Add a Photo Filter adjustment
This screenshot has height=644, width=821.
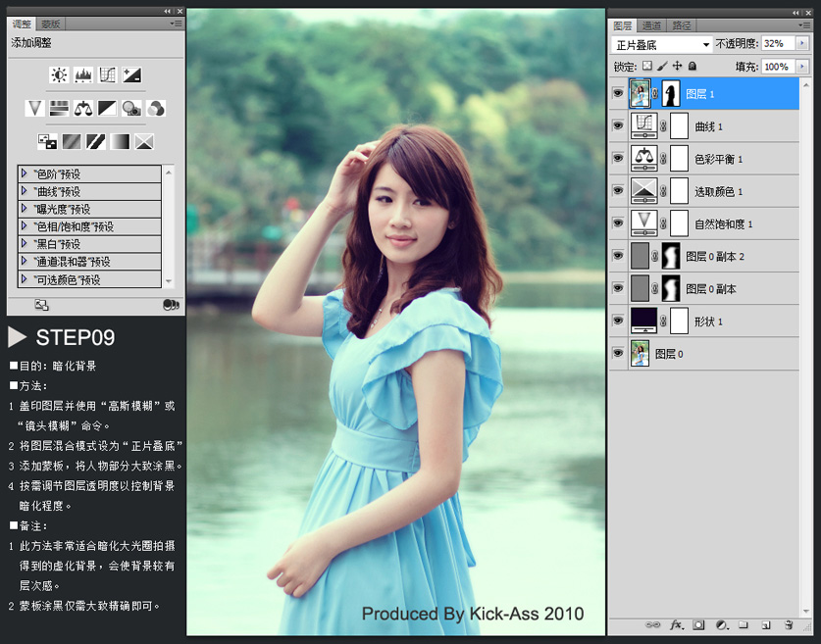click(131, 108)
